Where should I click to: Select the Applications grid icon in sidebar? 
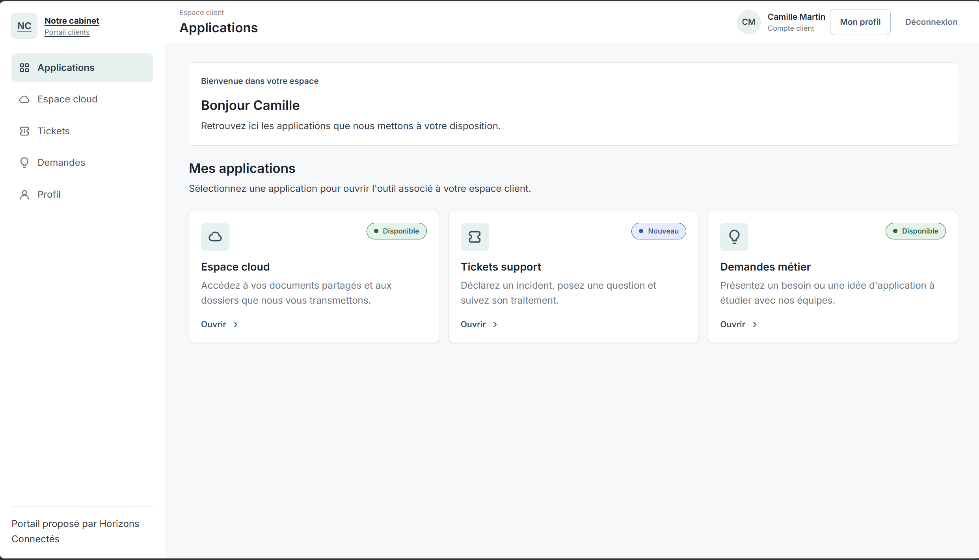point(24,68)
